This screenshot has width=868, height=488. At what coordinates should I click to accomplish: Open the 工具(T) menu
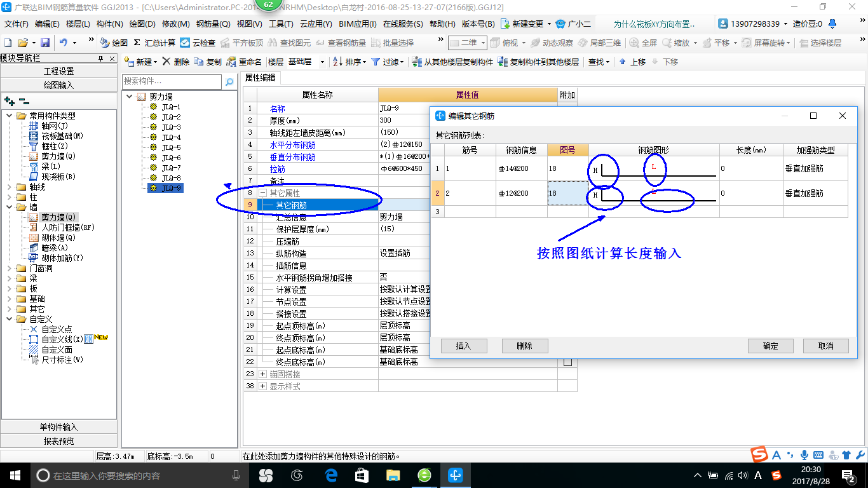[281, 24]
